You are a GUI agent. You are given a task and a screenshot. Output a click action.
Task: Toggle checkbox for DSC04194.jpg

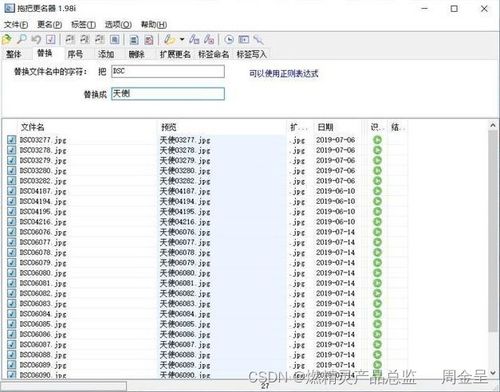(x=11, y=201)
